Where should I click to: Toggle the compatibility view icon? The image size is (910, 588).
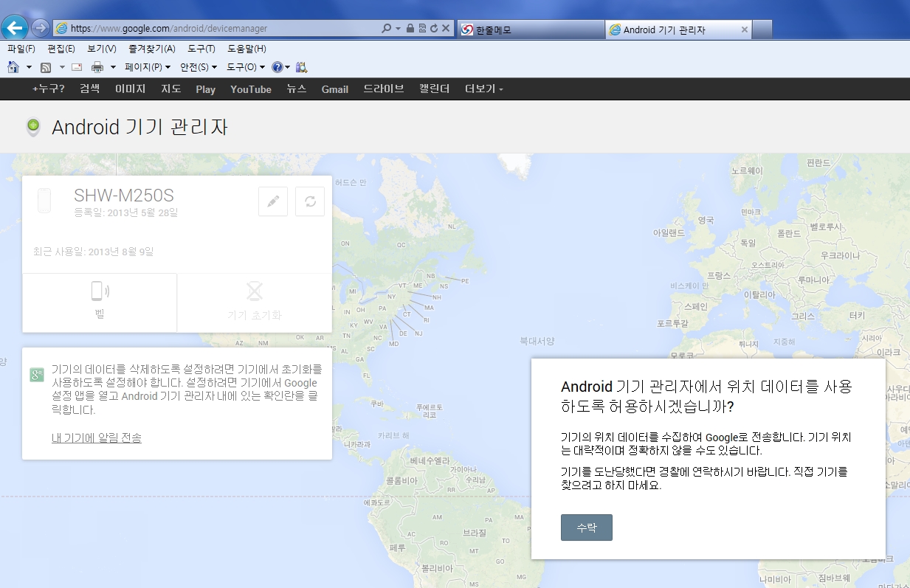(x=422, y=29)
